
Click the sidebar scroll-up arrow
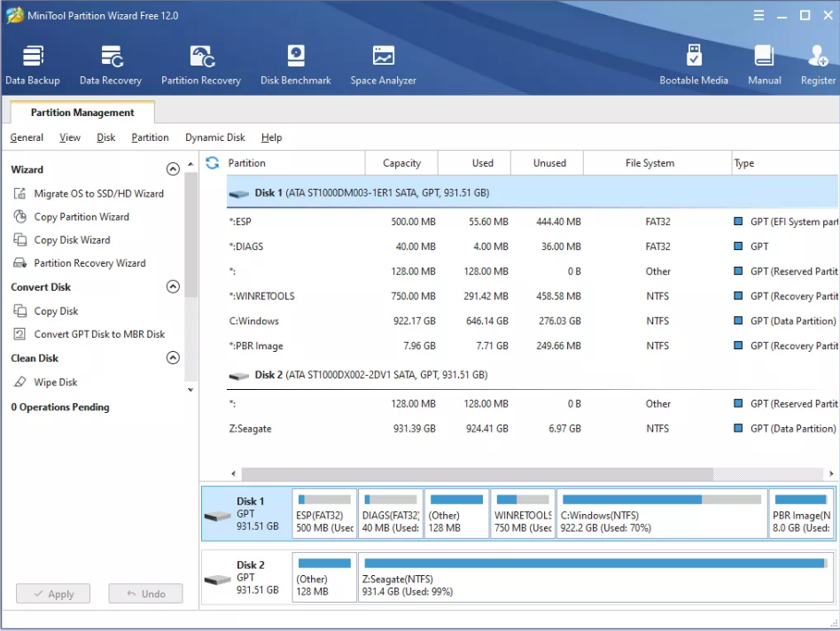(x=191, y=164)
